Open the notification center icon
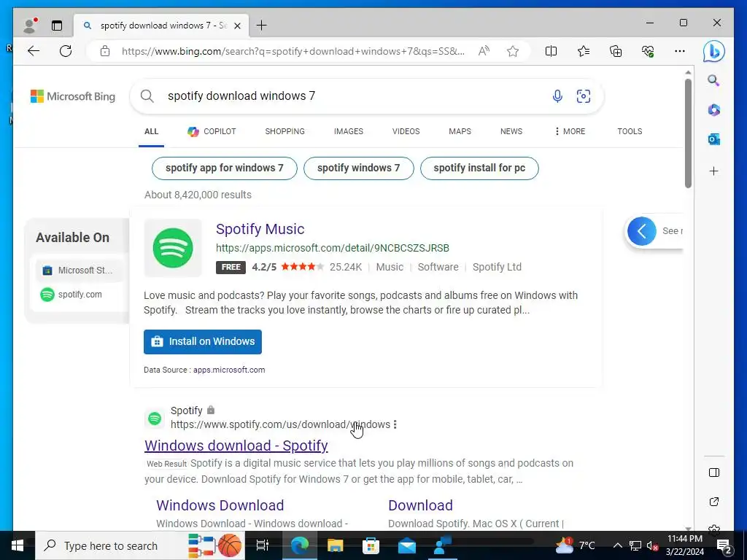 coord(724,545)
